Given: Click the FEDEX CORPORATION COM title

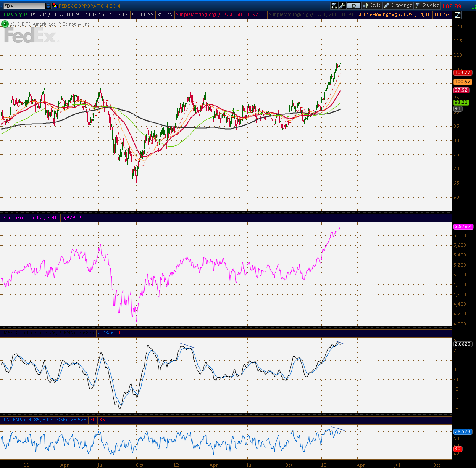Looking at the screenshot, I should [x=89, y=6].
